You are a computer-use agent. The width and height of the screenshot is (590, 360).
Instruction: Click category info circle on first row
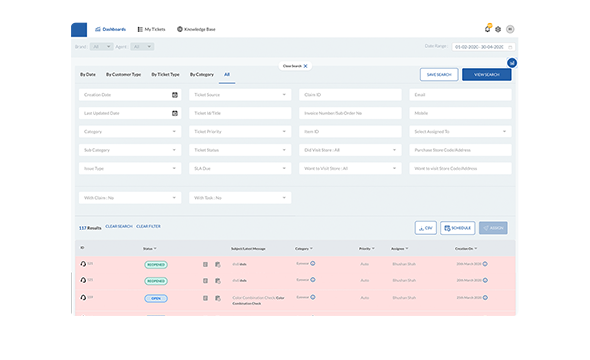coord(313,263)
